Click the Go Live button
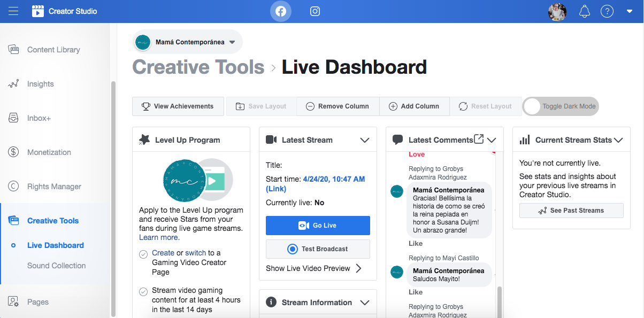The width and height of the screenshot is (644, 318). click(x=318, y=226)
